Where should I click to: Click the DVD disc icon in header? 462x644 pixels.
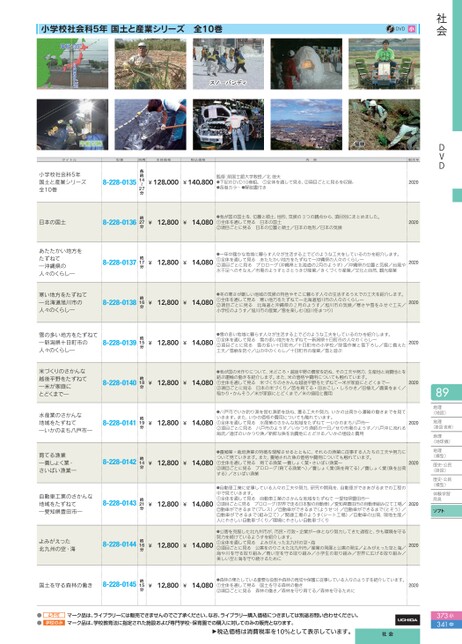(390, 29)
